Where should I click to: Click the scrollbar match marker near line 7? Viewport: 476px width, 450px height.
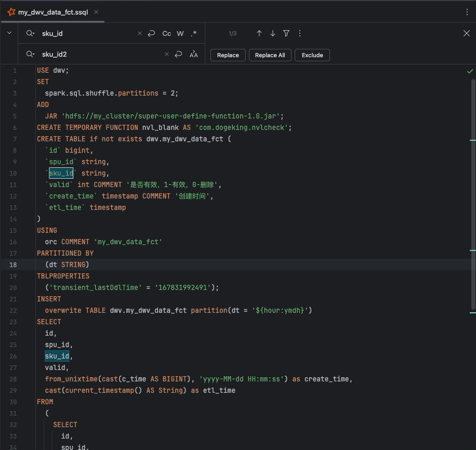pos(473,140)
